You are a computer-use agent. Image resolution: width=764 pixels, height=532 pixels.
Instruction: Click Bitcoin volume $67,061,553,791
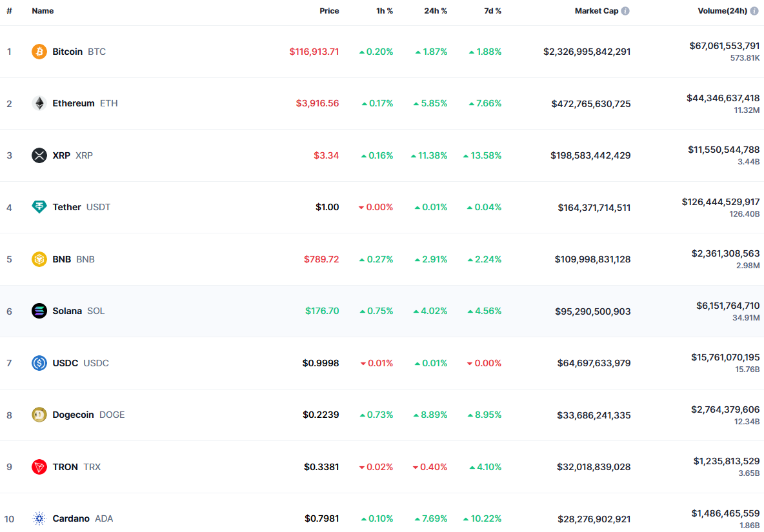pyautogui.click(x=725, y=46)
